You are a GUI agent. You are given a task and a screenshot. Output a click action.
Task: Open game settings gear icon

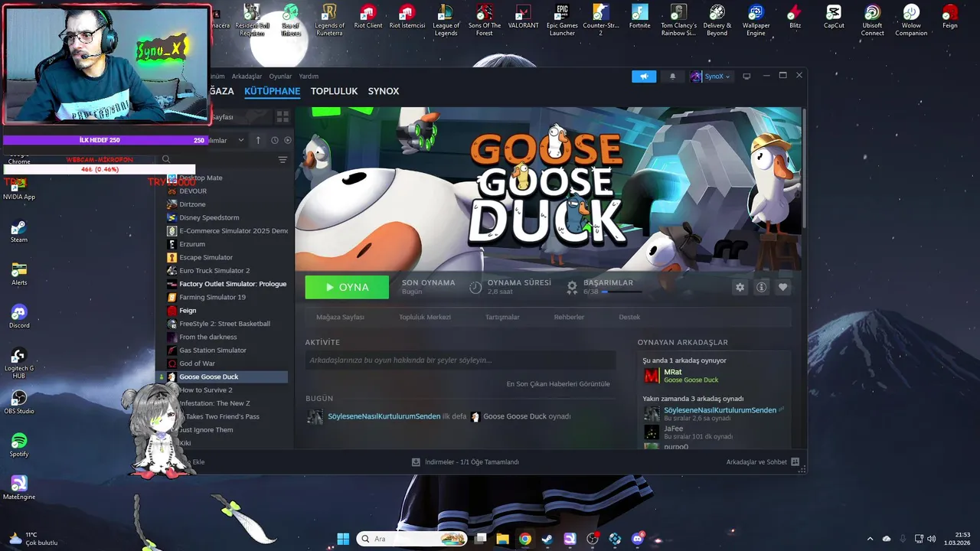point(740,287)
